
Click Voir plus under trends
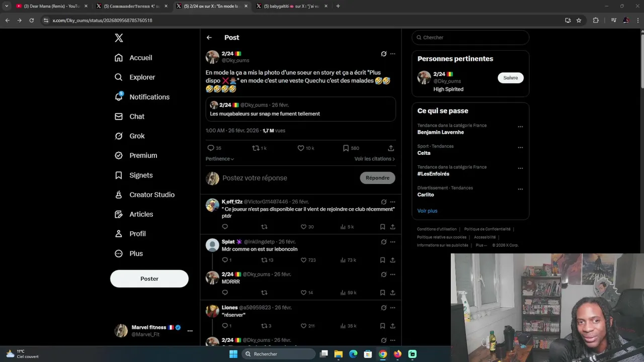point(427,211)
